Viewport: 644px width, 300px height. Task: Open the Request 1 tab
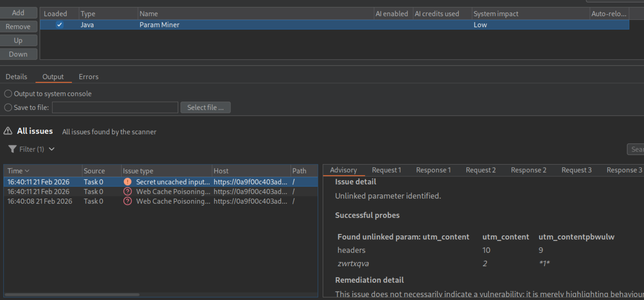386,170
